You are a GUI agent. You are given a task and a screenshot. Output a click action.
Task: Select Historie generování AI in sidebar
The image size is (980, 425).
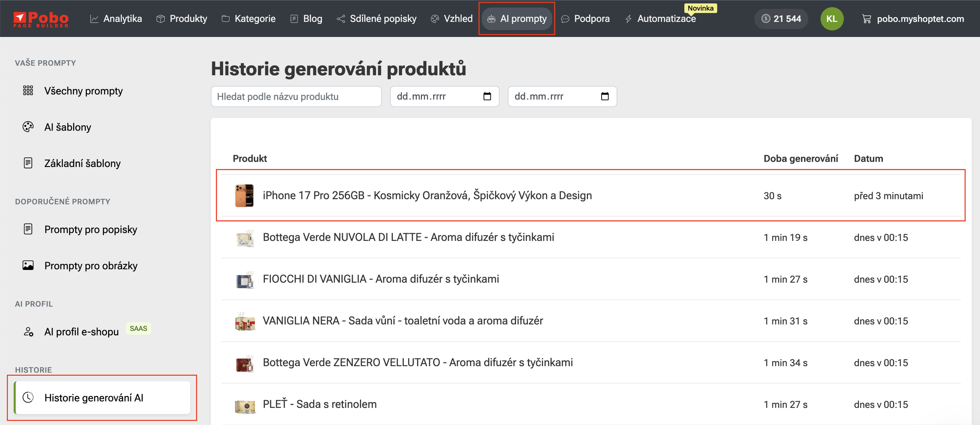pyautogui.click(x=102, y=398)
